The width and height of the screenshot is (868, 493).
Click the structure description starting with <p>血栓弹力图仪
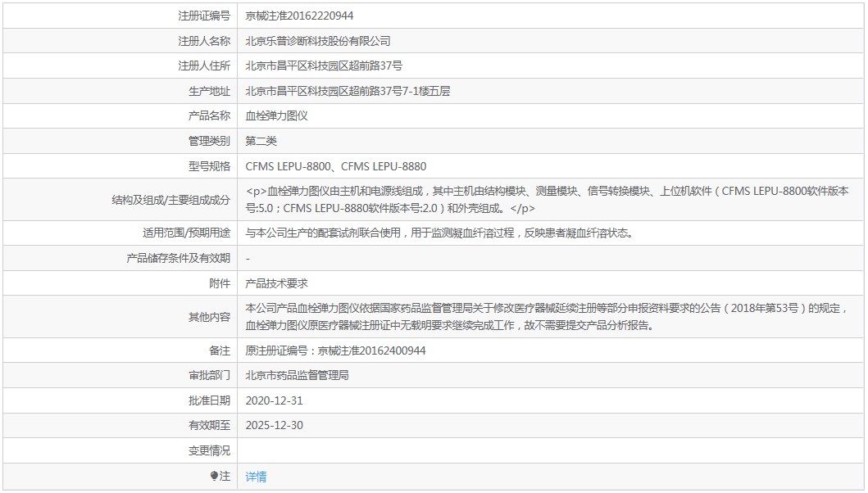tap(547, 200)
